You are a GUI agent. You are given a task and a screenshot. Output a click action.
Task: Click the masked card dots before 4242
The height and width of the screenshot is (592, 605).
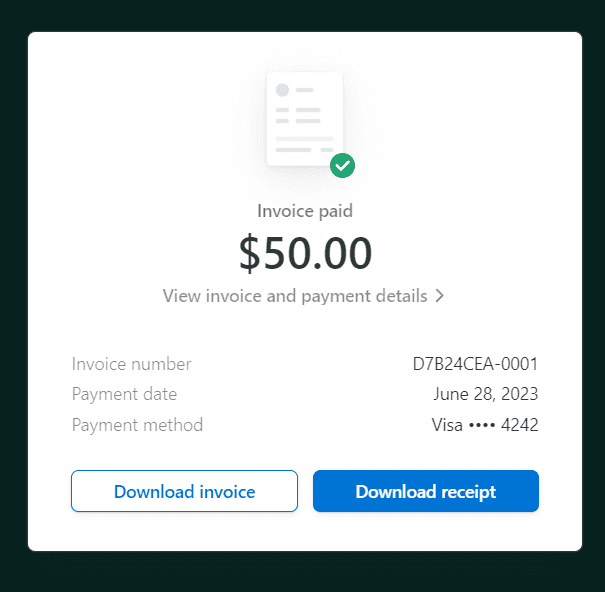pos(482,425)
